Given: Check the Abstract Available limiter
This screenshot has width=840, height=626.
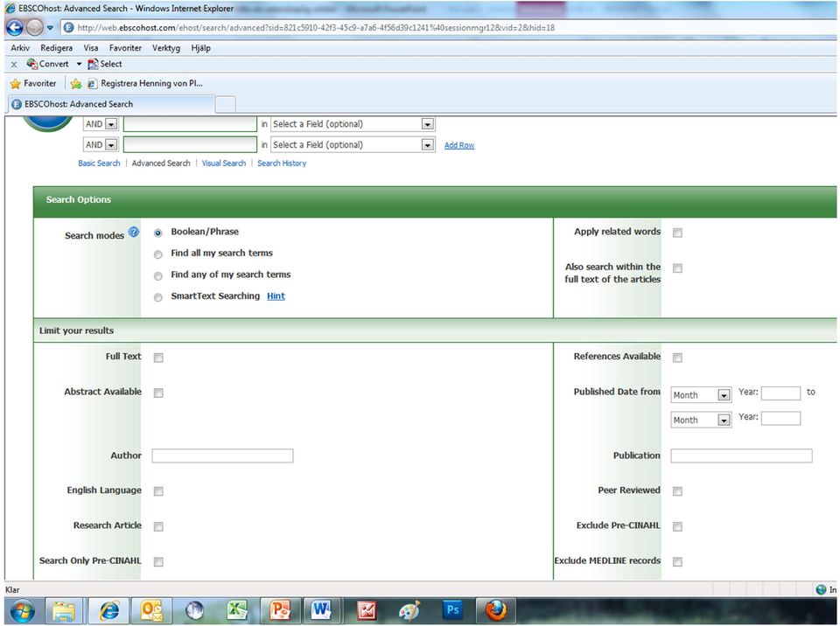Looking at the screenshot, I should pos(158,393).
